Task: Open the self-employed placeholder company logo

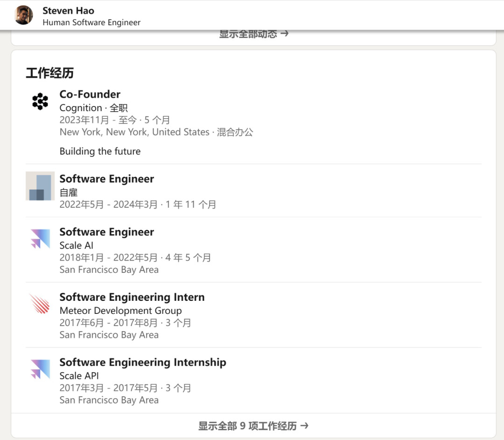Action: click(x=40, y=186)
